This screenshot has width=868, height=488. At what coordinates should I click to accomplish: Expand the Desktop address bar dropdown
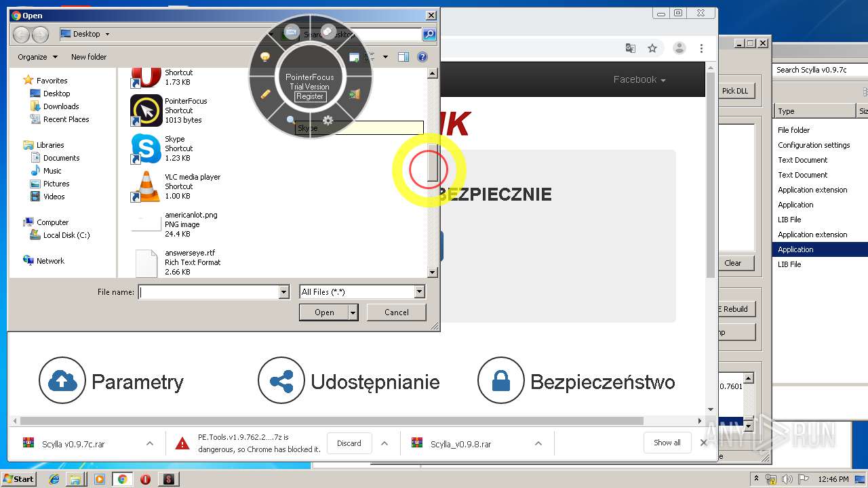107,34
